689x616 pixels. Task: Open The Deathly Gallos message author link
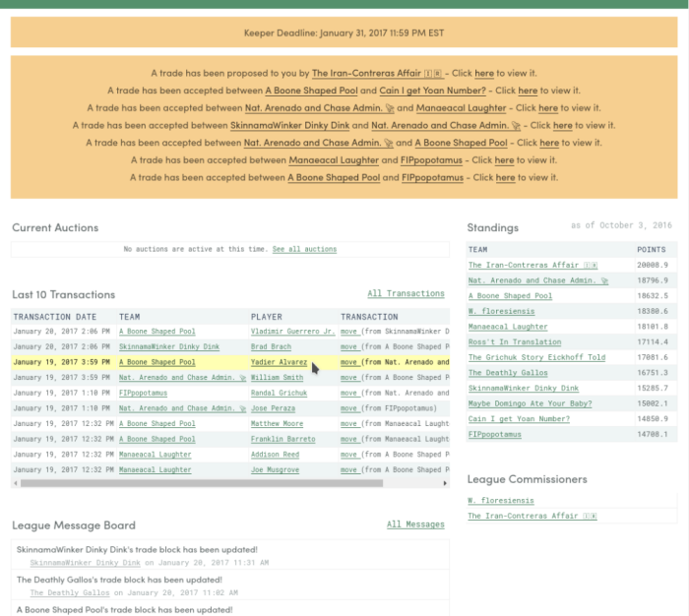(70, 592)
